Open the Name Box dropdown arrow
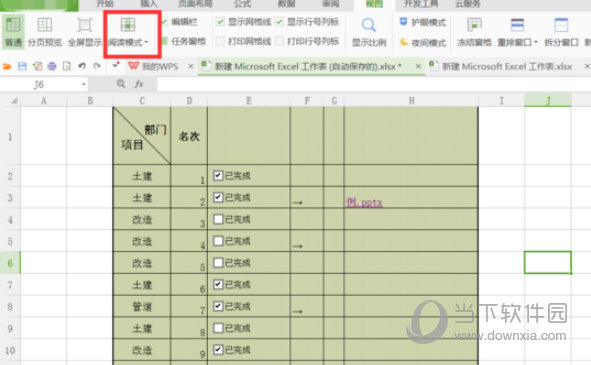Screen dimensions: 591x365 pyautogui.click(x=84, y=84)
